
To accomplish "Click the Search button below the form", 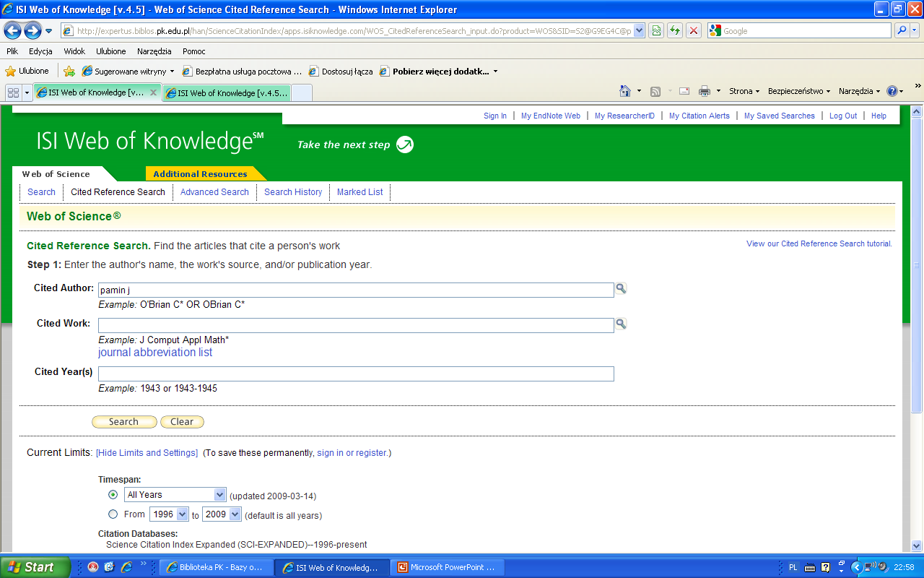I will pyautogui.click(x=124, y=422).
